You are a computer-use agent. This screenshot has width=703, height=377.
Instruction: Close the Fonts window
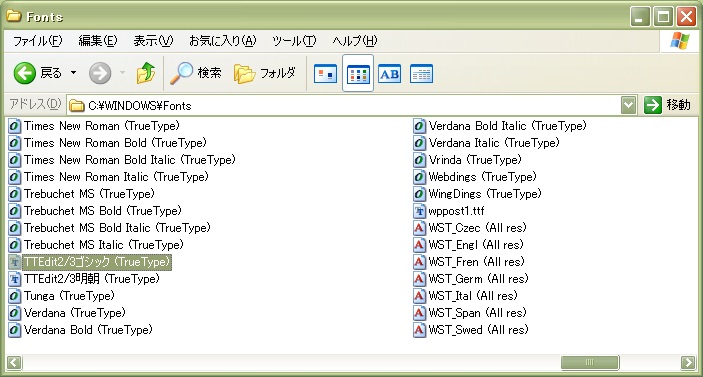tap(686, 17)
